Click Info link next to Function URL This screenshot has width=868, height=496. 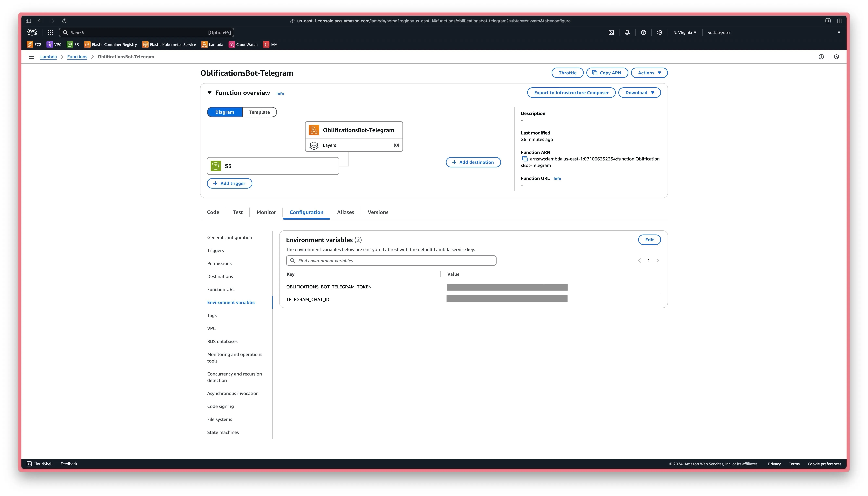click(557, 178)
